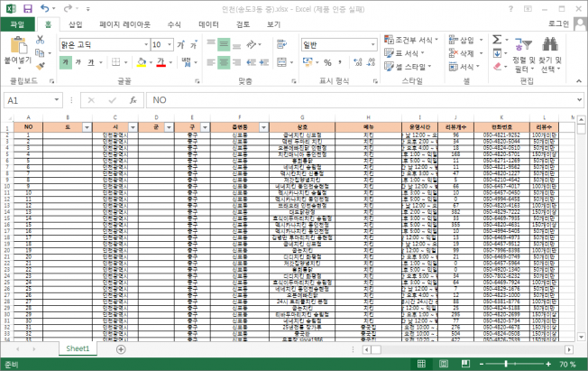Open 조건부 서식 conditional formatting menu
Viewport: 588px width, 371px height.
tap(411, 40)
